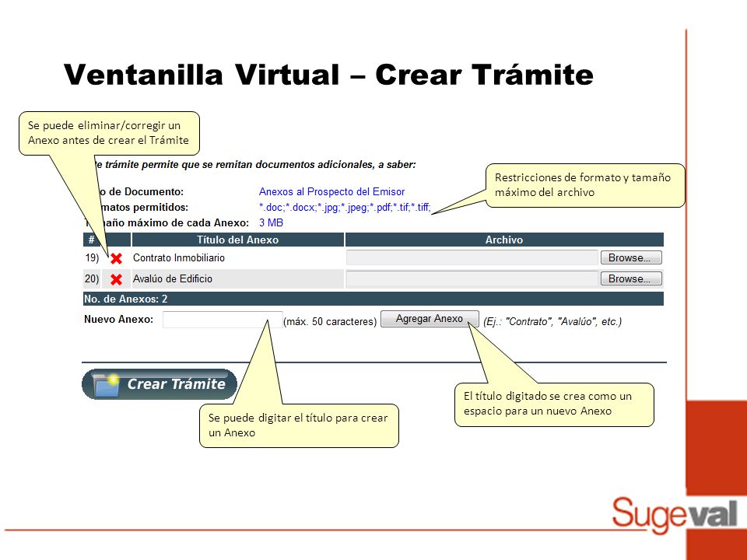Click Browse for Contrato Inmobiliario file

631,257
